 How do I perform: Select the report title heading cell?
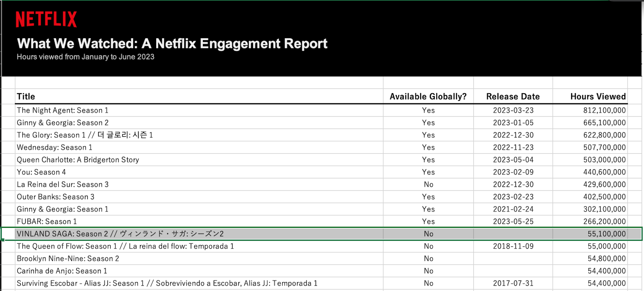[172, 43]
